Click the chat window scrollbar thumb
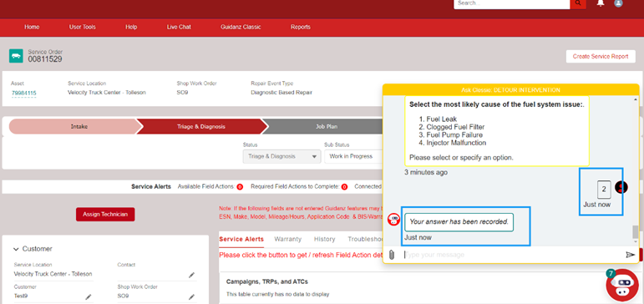 point(636,232)
